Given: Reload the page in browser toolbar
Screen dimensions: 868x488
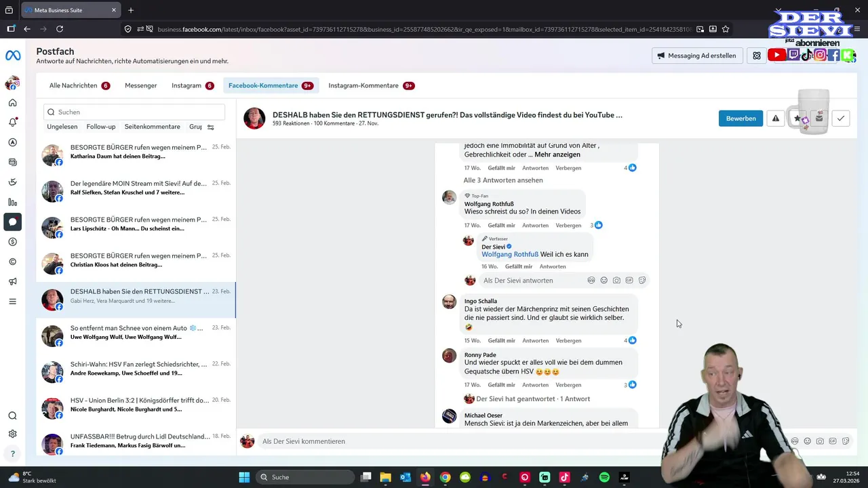Looking at the screenshot, I should [60, 29].
